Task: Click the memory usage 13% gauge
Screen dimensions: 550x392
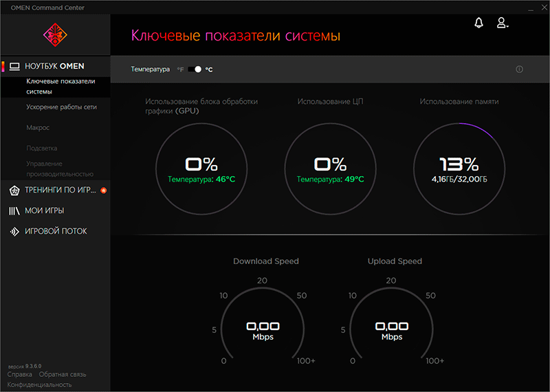Action: [x=459, y=168]
